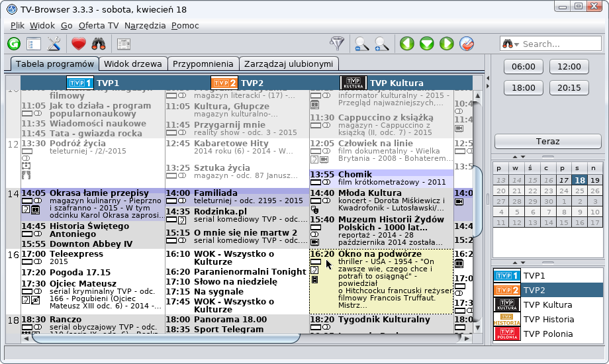Open favorites with the red heart icon
This screenshot has height=364, width=609.
coord(79,44)
